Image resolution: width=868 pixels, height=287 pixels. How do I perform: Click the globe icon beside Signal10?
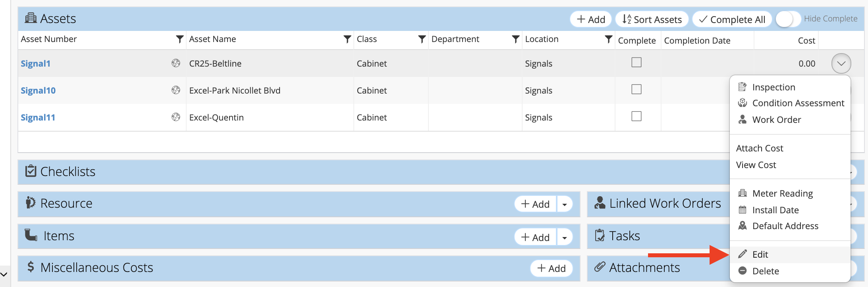[176, 90]
